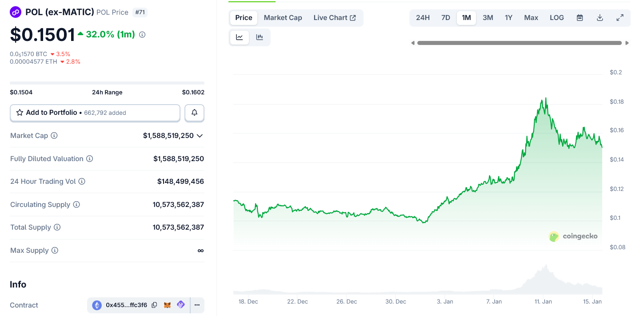Switch to candlestick chart view
The width and height of the screenshot is (644, 316).
click(260, 37)
